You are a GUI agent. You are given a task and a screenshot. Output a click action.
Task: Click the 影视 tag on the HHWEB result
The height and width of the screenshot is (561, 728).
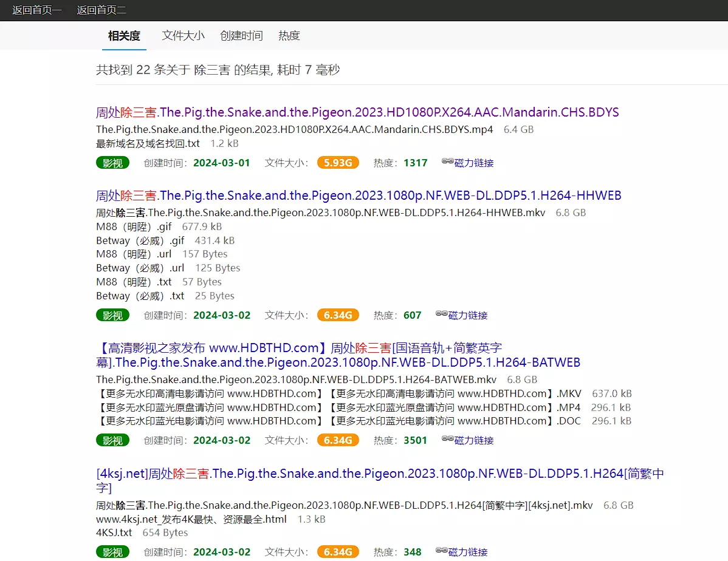tap(113, 315)
